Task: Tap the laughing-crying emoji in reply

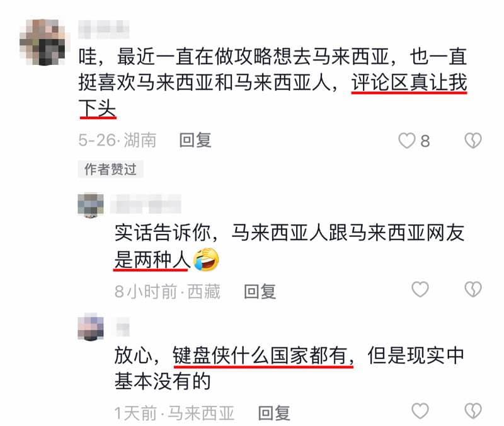Action: pyautogui.click(x=206, y=260)
